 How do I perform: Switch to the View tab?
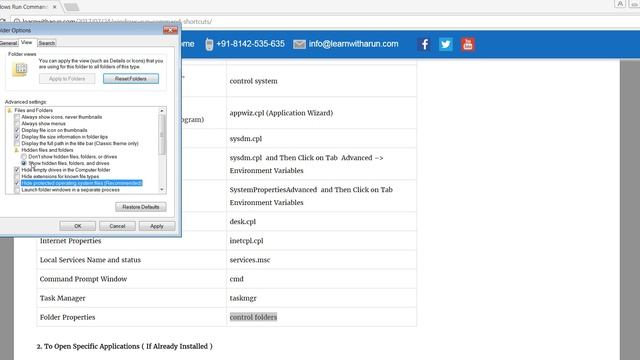point(27,42)
